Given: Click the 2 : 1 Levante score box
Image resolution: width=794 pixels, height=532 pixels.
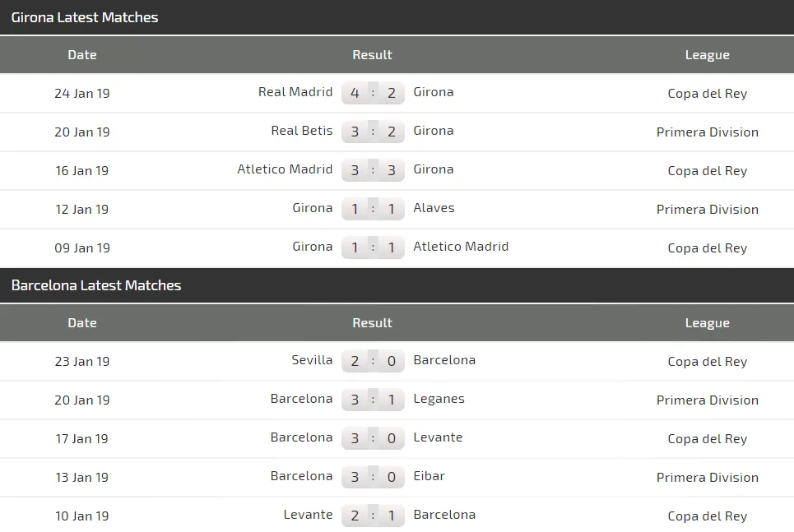Looking at the screenshot, I should (373, 516).
